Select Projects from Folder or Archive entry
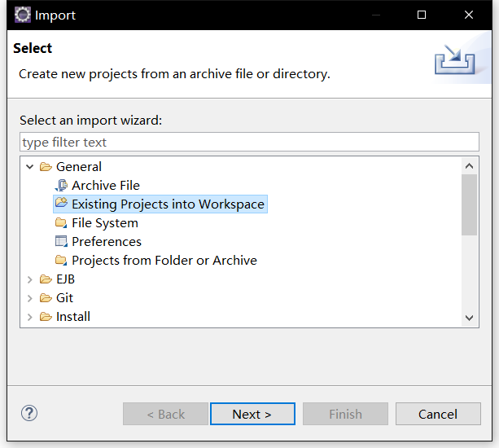 click(164, 261)
